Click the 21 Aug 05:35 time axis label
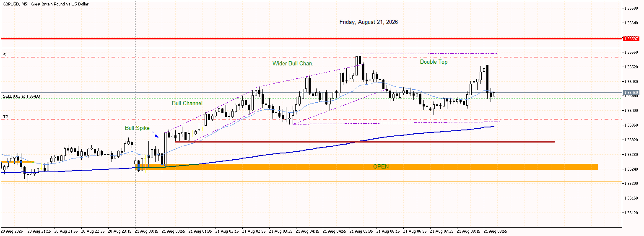Image resolution: width=644 pixels, height=236 pixels. click(x=362, y=231)
